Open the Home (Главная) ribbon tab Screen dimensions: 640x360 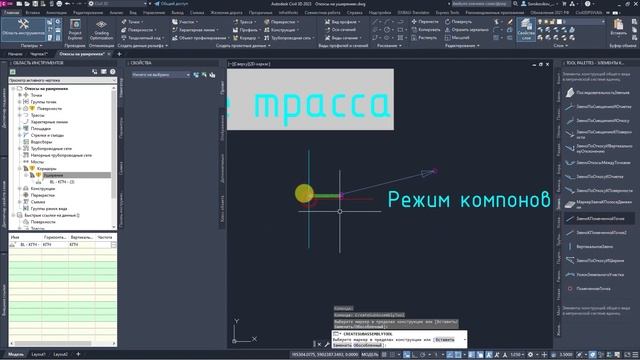[x=11, y=13]
